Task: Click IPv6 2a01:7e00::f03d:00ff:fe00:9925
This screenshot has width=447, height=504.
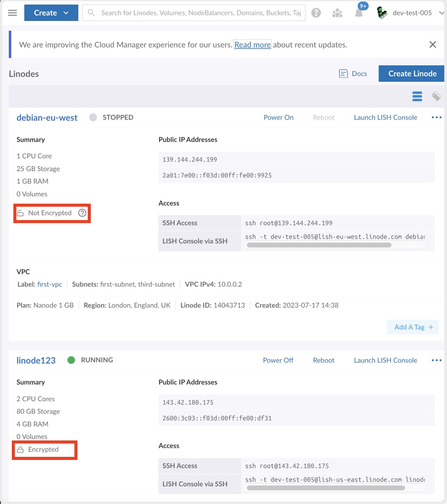Action: pos(217,175)
